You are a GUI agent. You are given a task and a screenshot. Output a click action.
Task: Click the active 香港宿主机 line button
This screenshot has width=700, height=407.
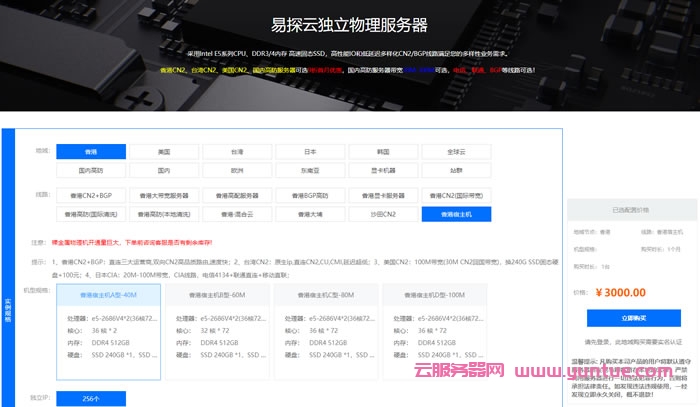(456, 214)
